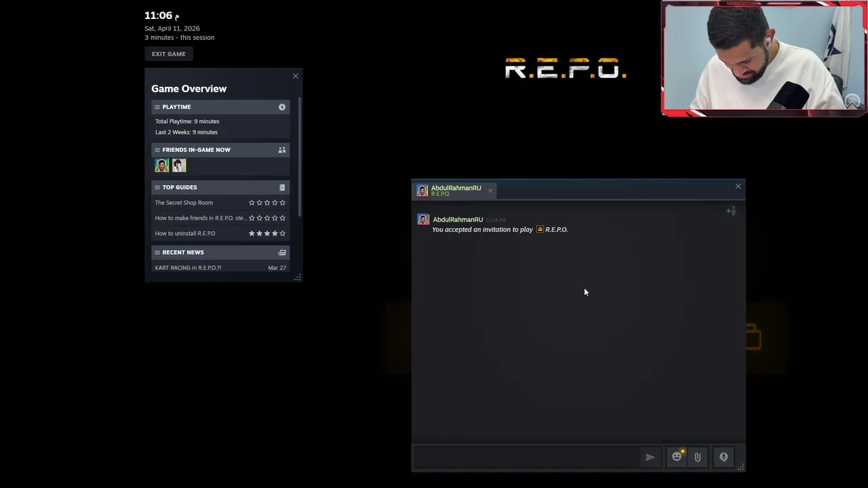
Task: Click the add friend to chat icon
Action: click(x=730, y=211)
